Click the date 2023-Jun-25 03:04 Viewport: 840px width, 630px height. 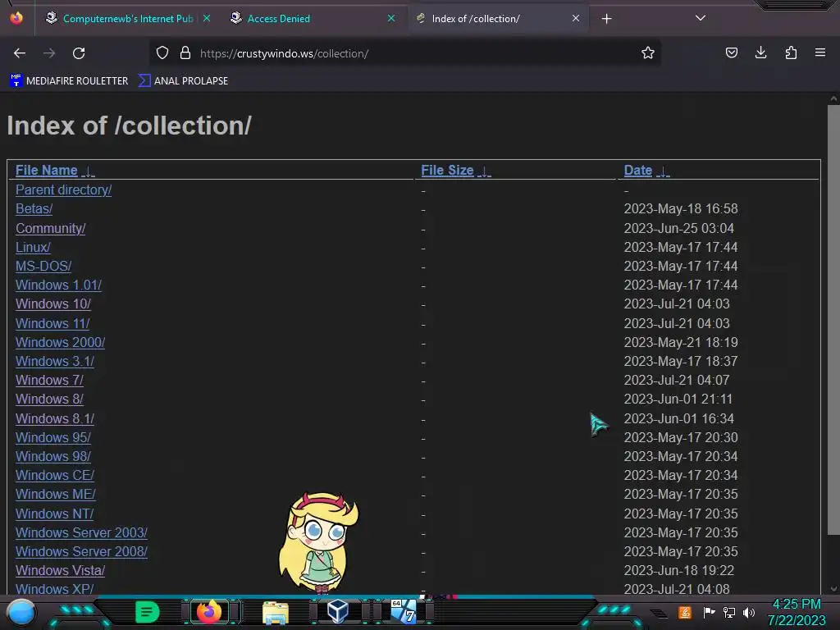point(678,229)
